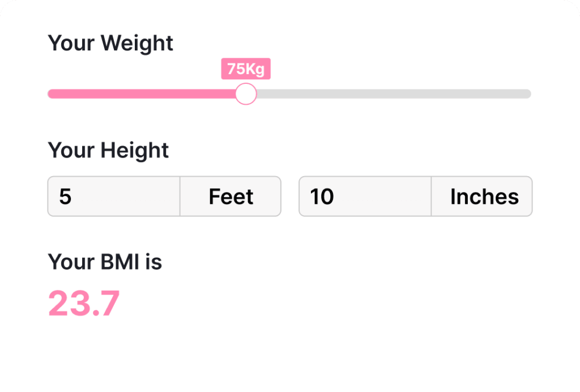Screen dimensions: 580x392
Task: Click the "Your Weight" heading
Action: [x=110, y=43]
